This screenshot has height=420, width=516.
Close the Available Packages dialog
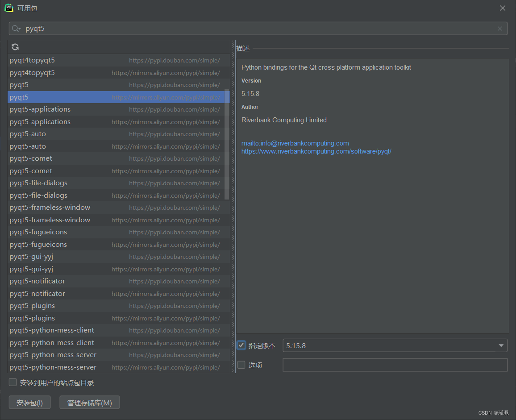[503, 8]
